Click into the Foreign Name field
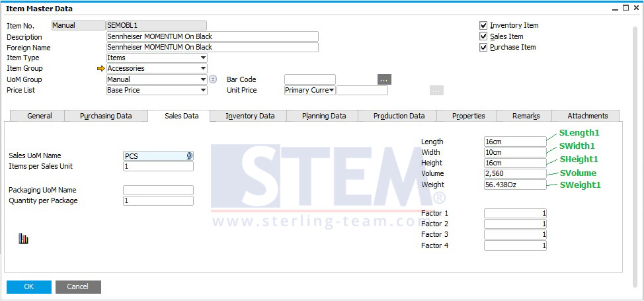 pos(212,47)
